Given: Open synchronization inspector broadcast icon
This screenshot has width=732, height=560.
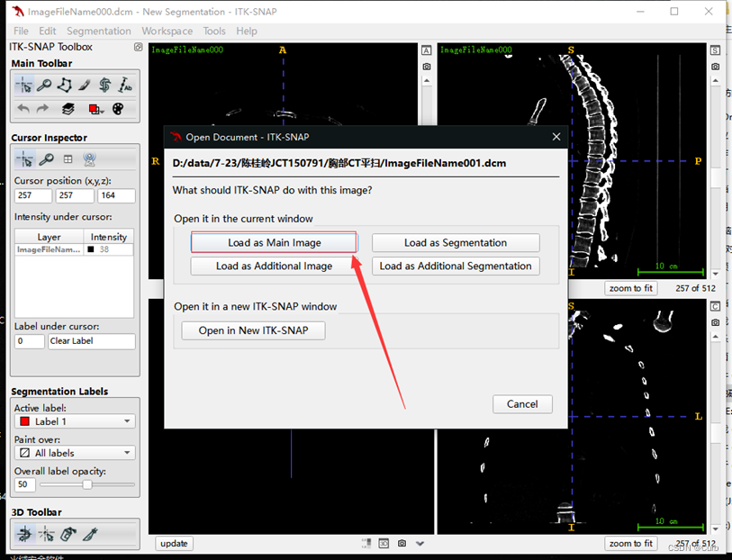Looking at the screenshot, I should point(89,159).
